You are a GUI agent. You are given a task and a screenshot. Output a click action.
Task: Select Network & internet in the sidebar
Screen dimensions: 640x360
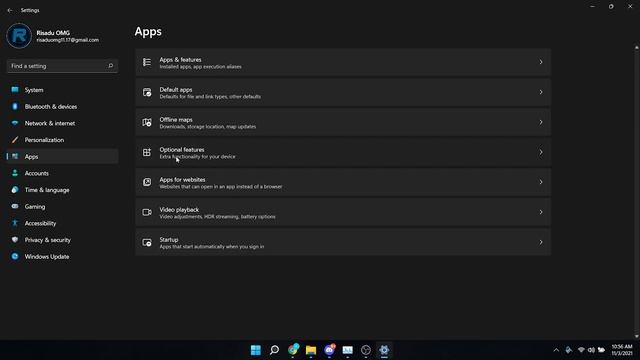pos(62,123)
